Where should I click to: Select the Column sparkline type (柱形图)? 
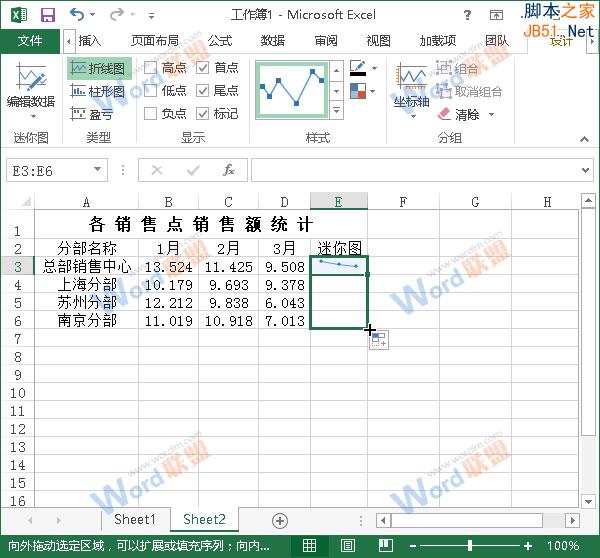98,91
